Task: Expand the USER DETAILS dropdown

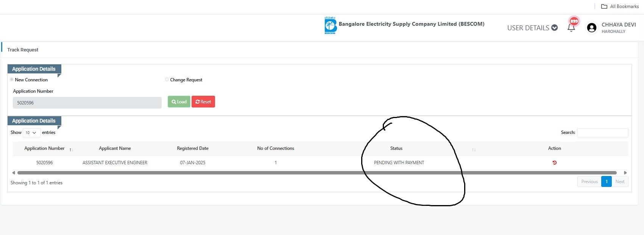Action: (x=532, y=28)
